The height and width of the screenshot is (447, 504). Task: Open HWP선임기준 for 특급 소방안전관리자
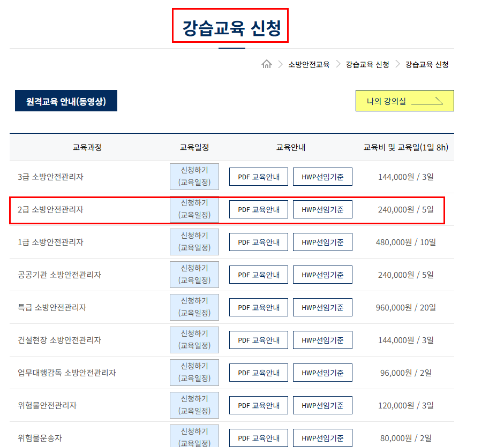click(322, 307)
